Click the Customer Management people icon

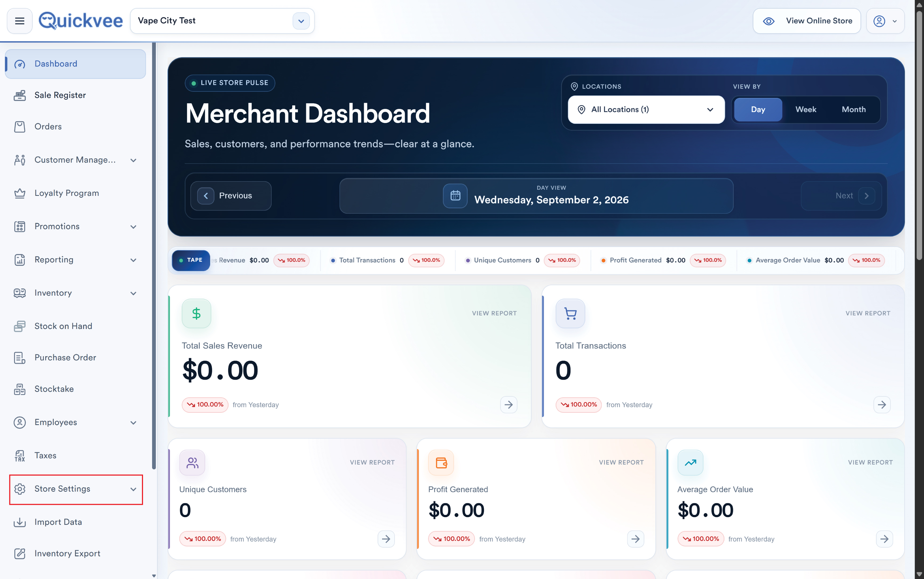pyautogui.click(x=19, y=160)
